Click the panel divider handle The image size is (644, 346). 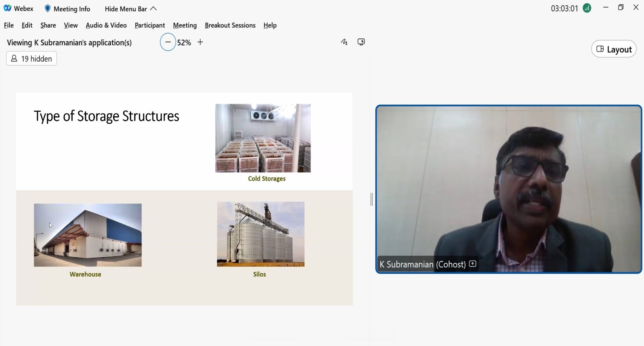coord(371,199)
